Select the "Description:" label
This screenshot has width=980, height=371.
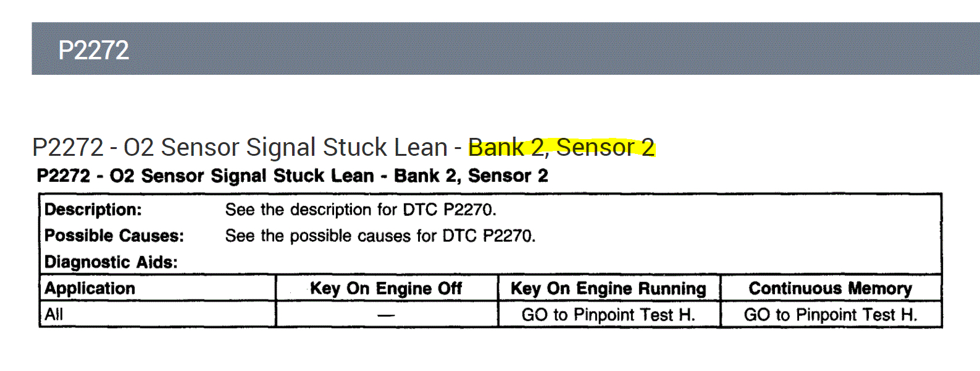coord(93,210)
